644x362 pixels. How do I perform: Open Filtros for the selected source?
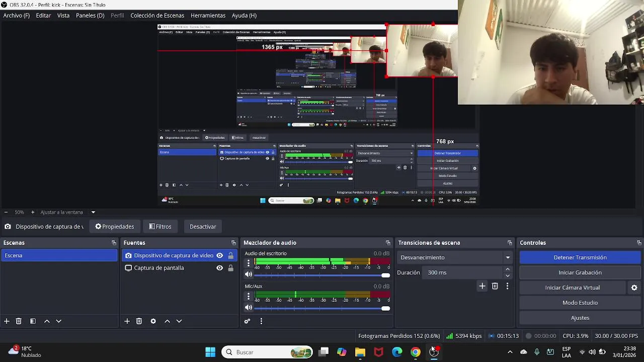(x=160, y=227)
